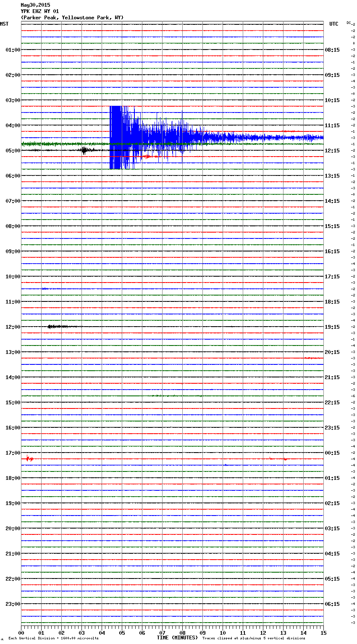Click the '21:15' UTC time label
This screenshot has width=357, height=644.
(x=332, y=377)
